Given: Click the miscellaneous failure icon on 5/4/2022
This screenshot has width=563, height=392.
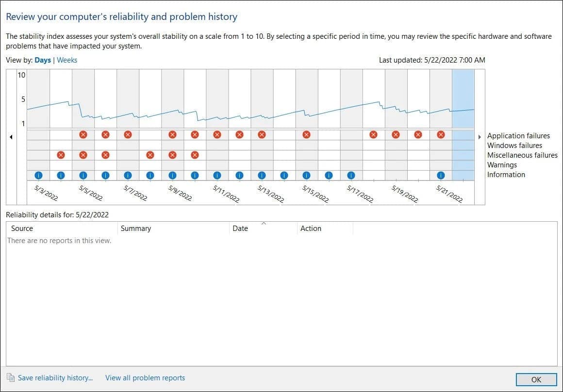Looking at the screenshot, I should tap(61, 155).
